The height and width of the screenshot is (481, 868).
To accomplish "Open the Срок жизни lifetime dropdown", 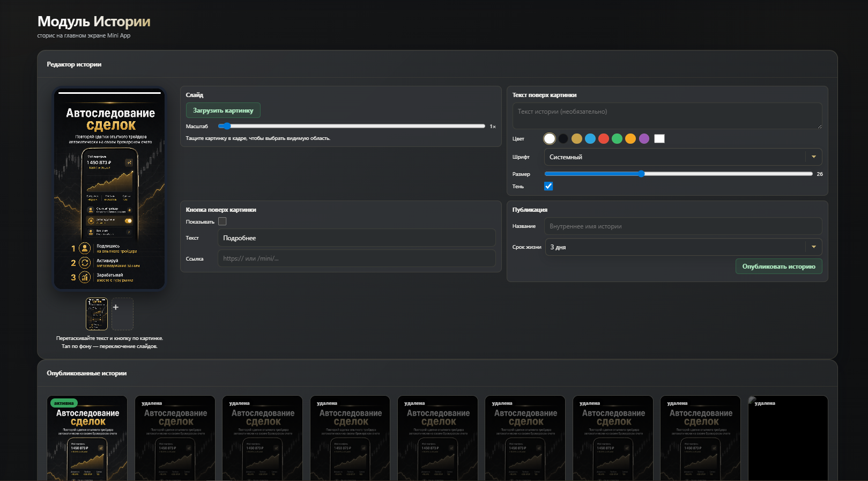I will coord(683,247).
